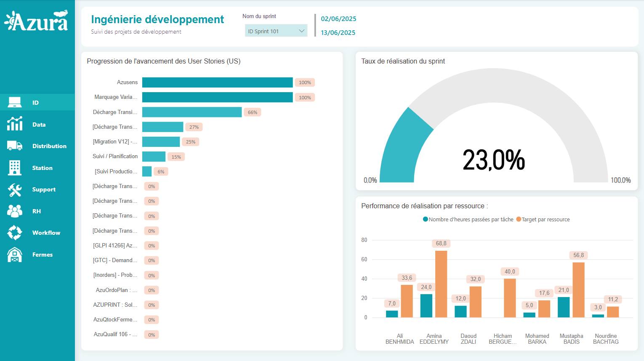Image resolution: width=644 pixels, height=361 pixels.
Task: Open the Data chart icon
Action: [x=15, y=124]
